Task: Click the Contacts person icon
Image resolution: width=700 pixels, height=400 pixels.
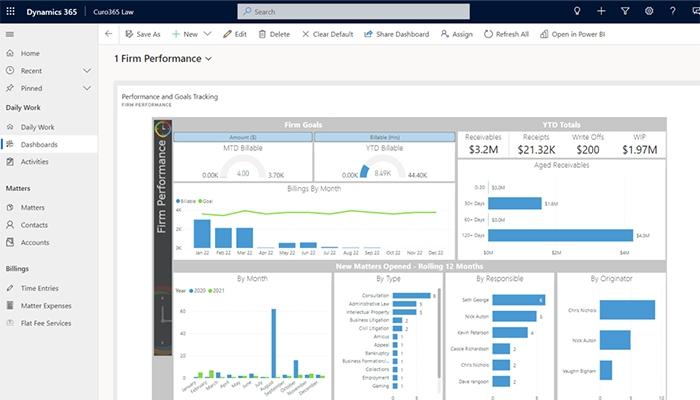Action: 10,225
